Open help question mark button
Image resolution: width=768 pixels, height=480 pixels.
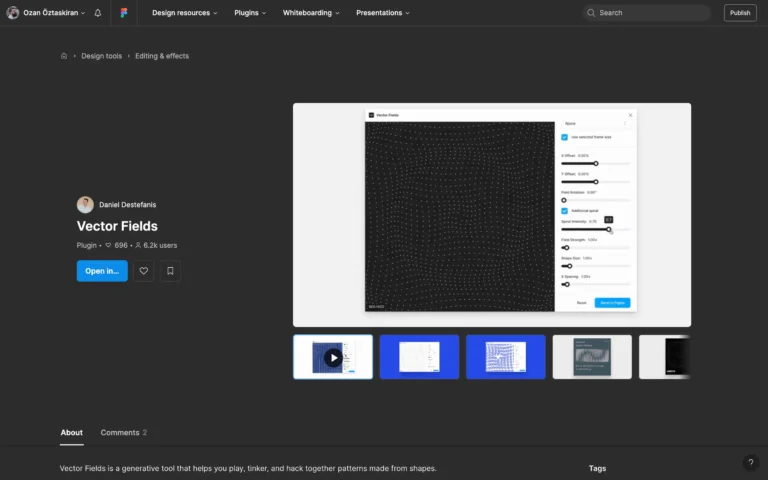pyautogui.click(x=750, y=462)
